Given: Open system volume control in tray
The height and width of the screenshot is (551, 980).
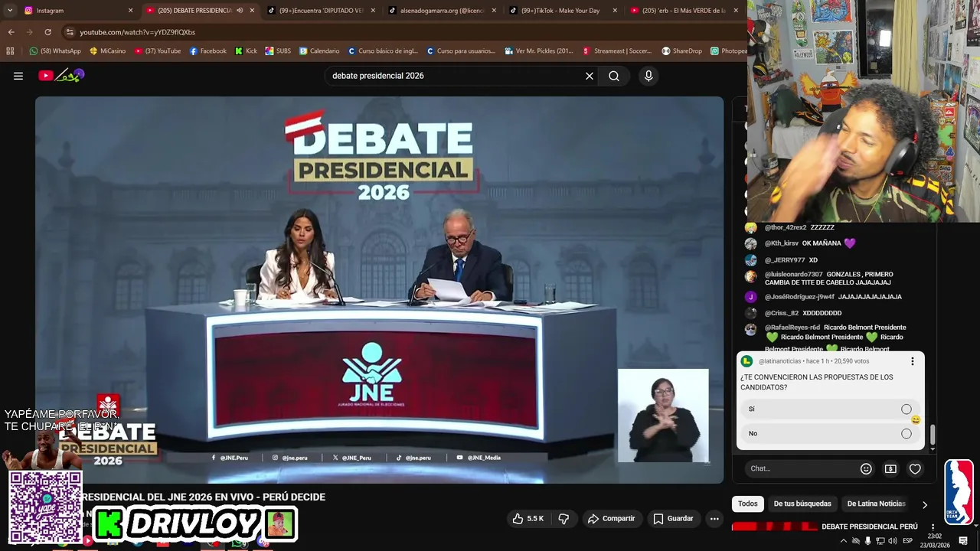Looking at the screenshot, I should [892, 541].
